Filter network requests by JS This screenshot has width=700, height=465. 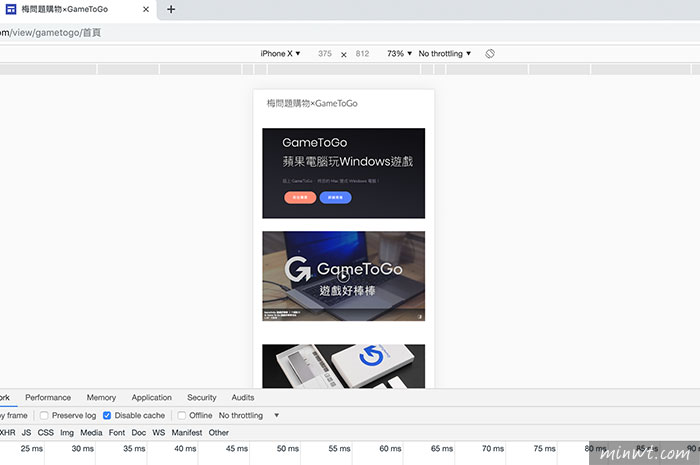coord(26,432)
